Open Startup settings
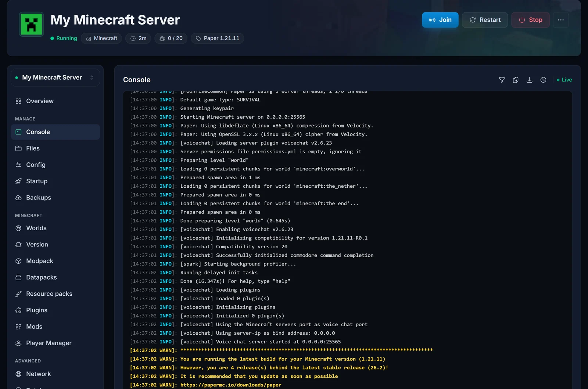This screenshot has width=588, height=389. pos(55,181)
